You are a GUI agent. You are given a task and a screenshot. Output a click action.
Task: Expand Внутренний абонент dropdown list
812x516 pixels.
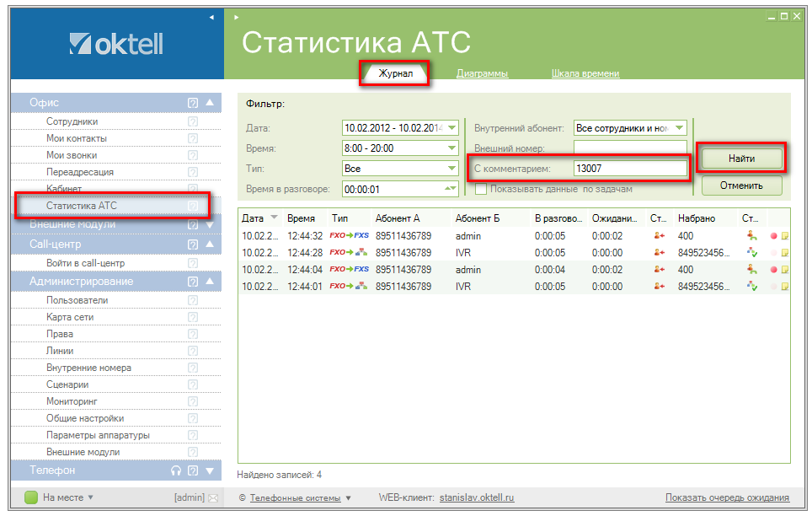[680, 128]
